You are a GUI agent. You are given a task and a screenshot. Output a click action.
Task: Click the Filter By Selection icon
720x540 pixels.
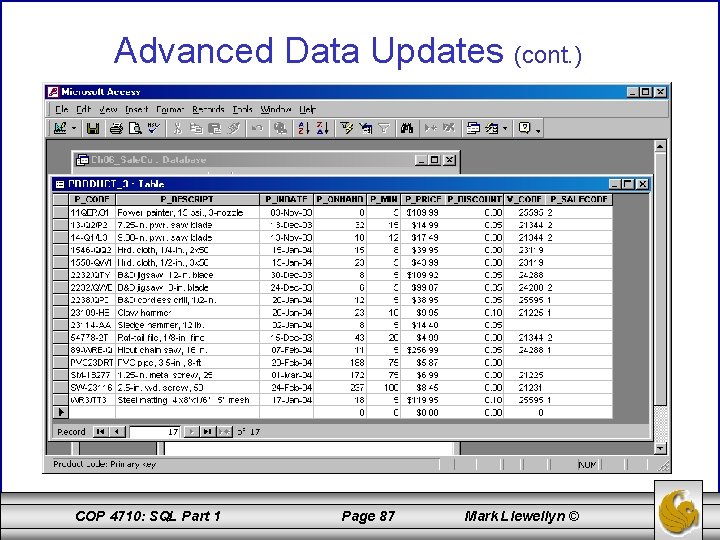pyautogui.click(x=347, y=128)
